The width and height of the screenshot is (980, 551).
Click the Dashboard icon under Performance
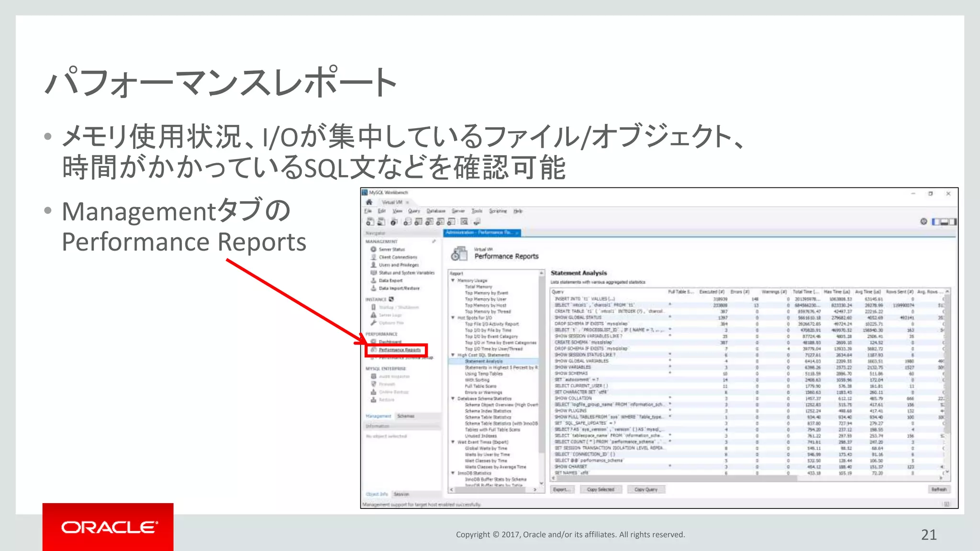click(x=373, y=342)
